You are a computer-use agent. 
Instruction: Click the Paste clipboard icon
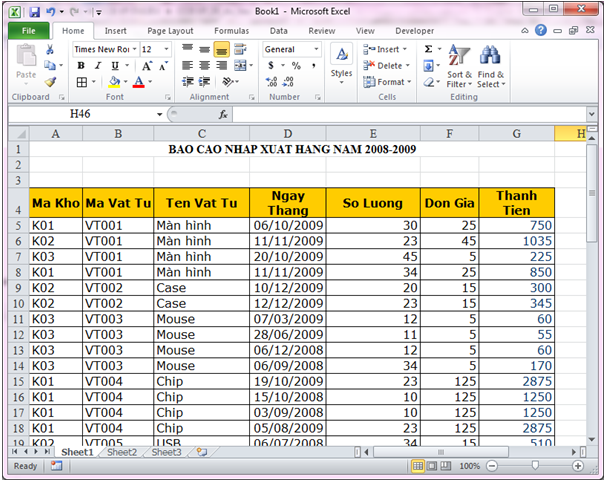click(26, 57)
